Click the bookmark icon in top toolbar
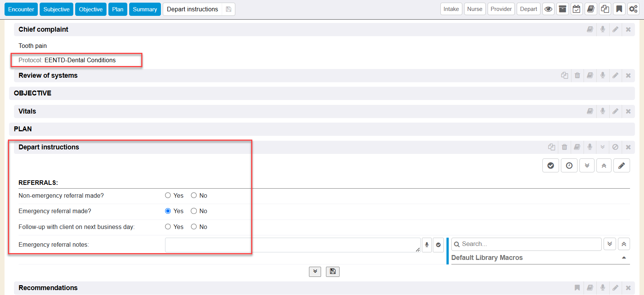The width and height of the screenshot is (644, 295). (x=619, y=9)
